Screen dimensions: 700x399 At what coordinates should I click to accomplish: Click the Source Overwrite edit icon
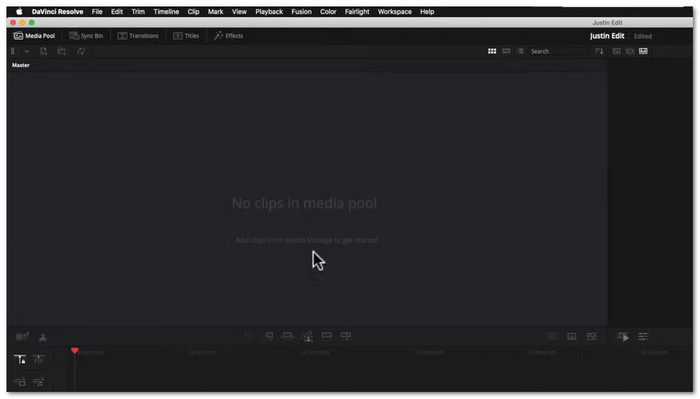pyautogui.click(x=346, y=336)
